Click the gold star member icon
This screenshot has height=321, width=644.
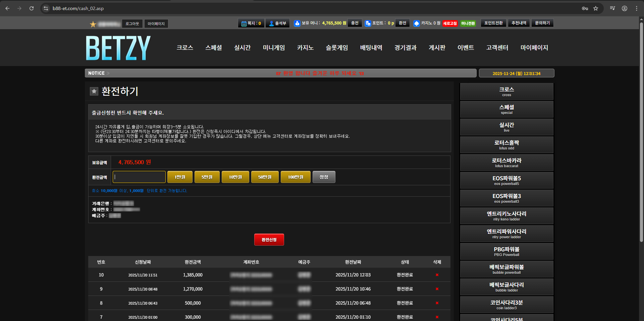(93, 24)
